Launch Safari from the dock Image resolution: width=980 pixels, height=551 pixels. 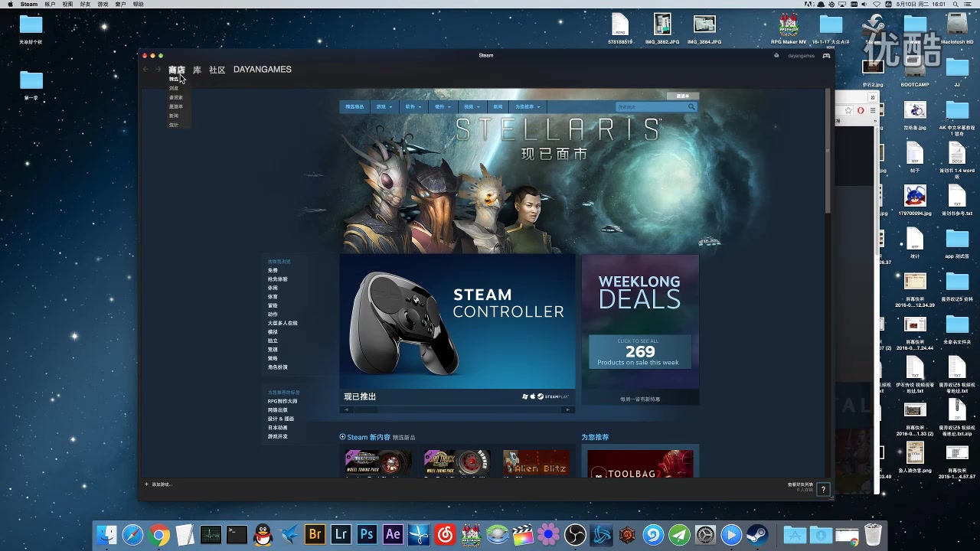[x=132, y=535]
